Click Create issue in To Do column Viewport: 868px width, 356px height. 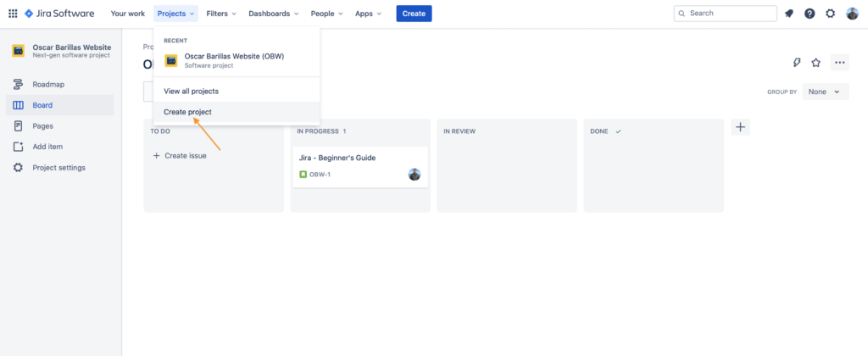180,156
